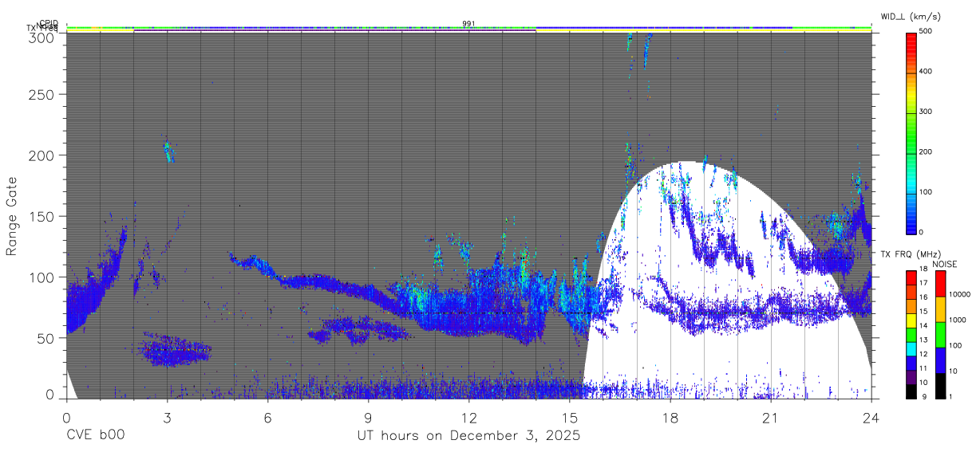Click the 6 tick on UT hours axis
Viewport: 980px width, 452px height.
click(x=267, y=417)
